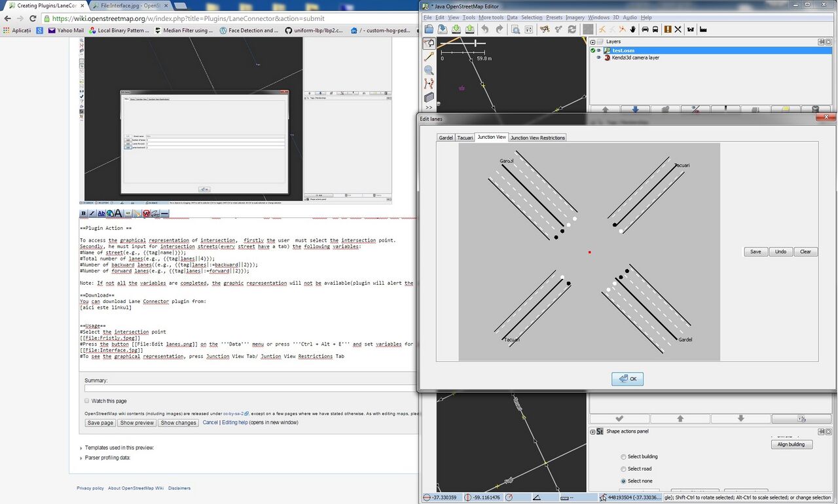This screenshot has width=838, height=504.
Task: Click the Open file icon in JOSM toolbar
Action: coord(429,29)
